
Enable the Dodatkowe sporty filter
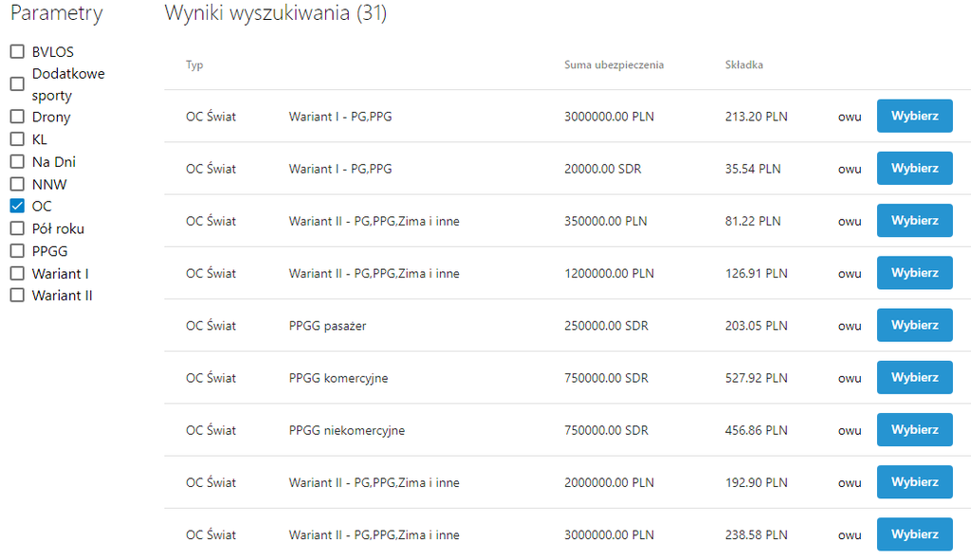tap(17, 84)
